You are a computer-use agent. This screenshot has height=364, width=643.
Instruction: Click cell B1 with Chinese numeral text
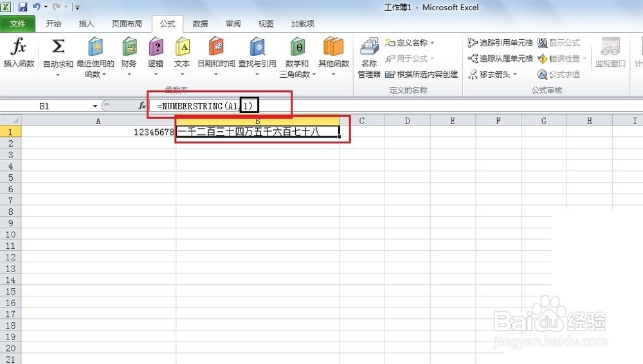point(258,132)
